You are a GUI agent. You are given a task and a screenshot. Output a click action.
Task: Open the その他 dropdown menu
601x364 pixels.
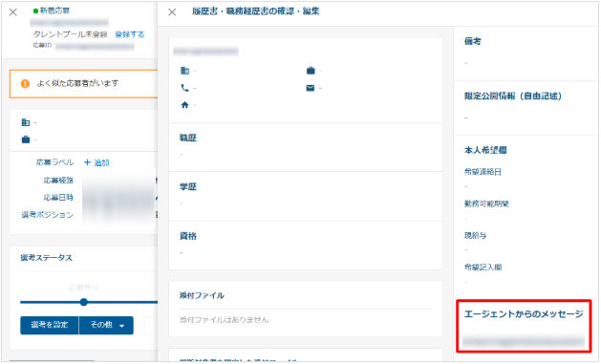click(x=107, y=325)
